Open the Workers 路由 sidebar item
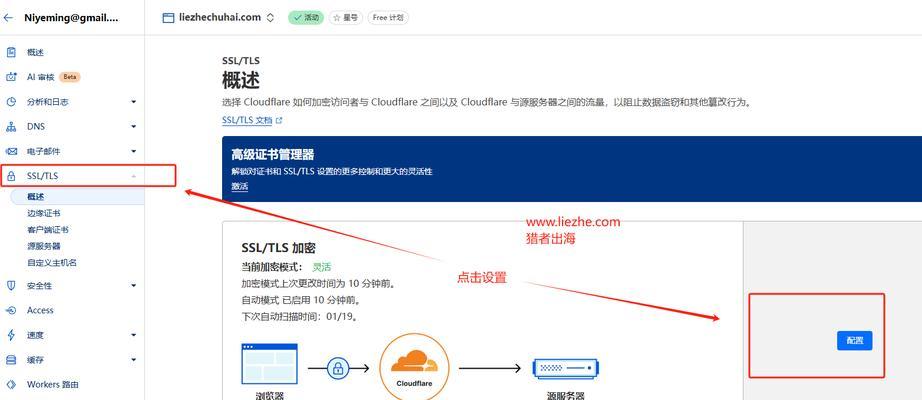 (52, 384)
